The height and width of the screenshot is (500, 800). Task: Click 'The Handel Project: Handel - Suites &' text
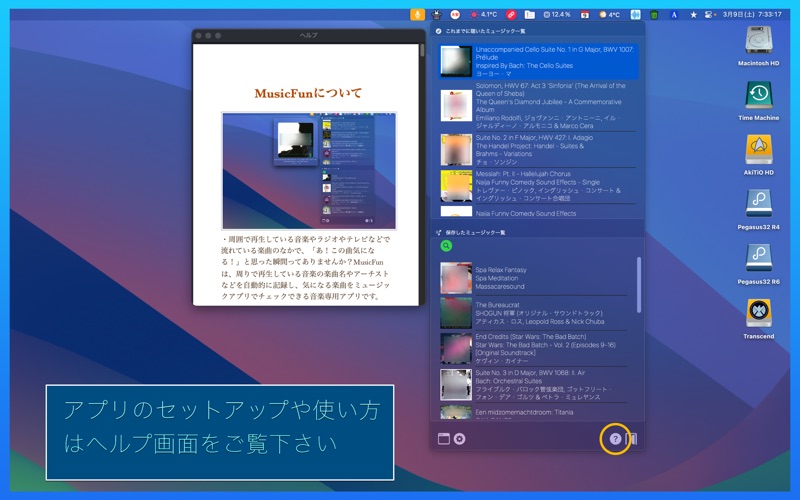[x=530, y=146]
